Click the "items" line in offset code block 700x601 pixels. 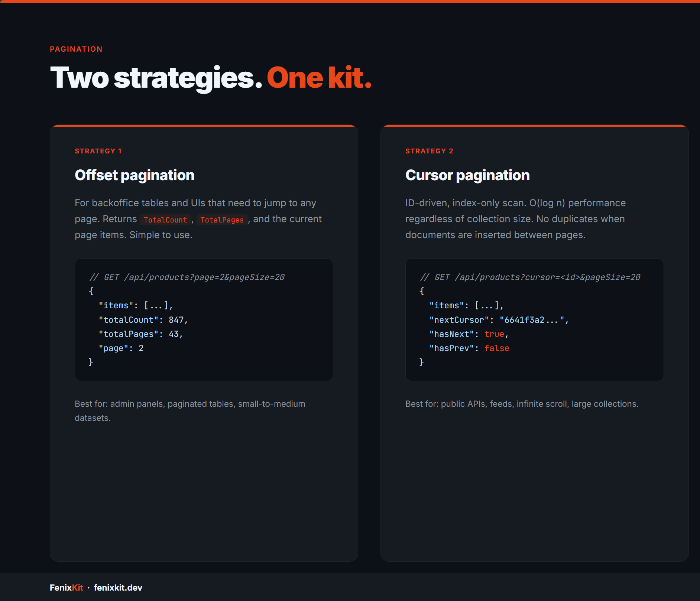[x=136, y=305]
